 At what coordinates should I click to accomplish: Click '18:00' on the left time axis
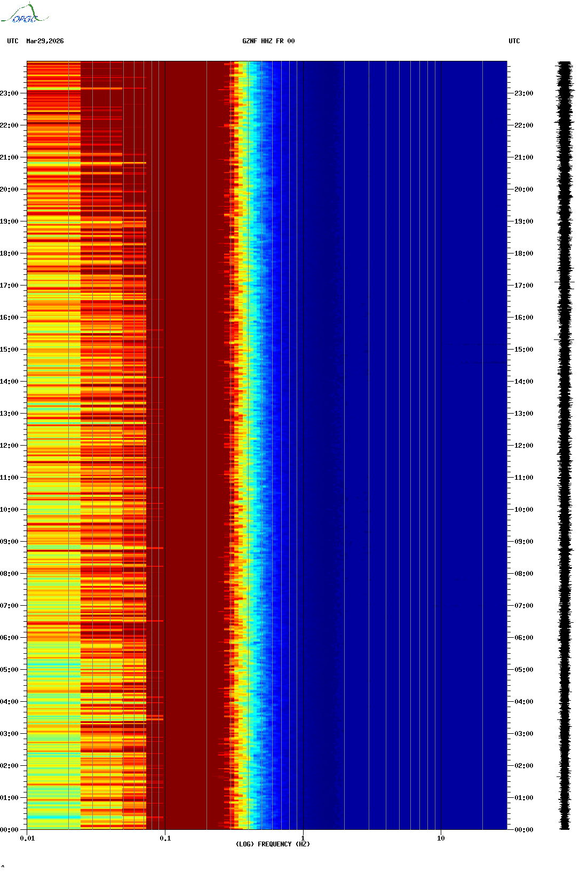(x=9, y=253)
